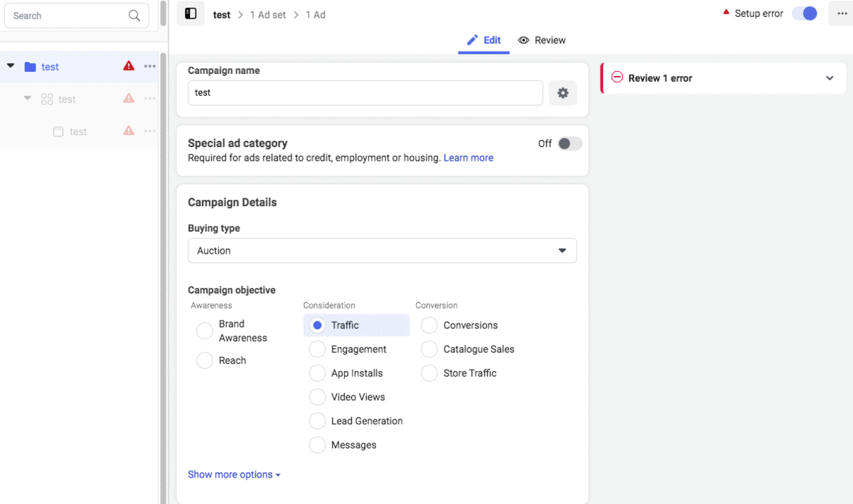853x504 pixels.
Task: Toggle the Setup error switch
Action: coord(805,14)
